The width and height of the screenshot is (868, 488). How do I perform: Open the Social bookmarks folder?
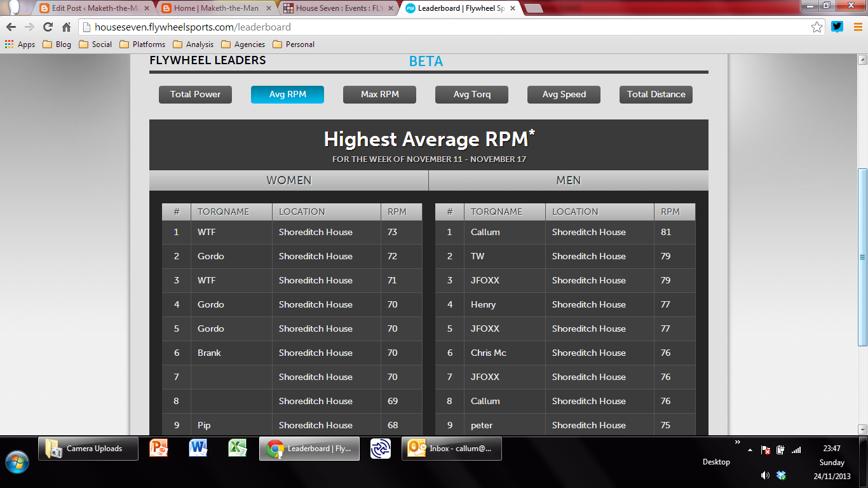(x=95, y=44)
